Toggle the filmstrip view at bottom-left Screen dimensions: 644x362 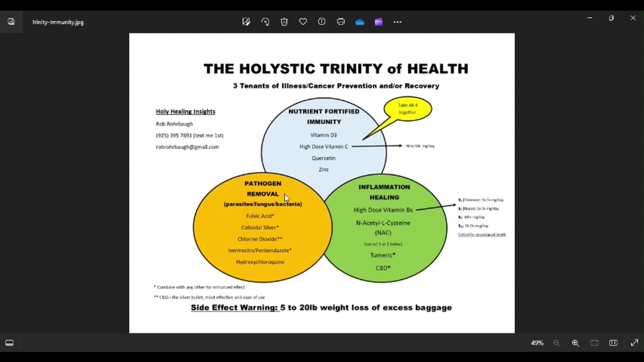[x=9, y=343]
